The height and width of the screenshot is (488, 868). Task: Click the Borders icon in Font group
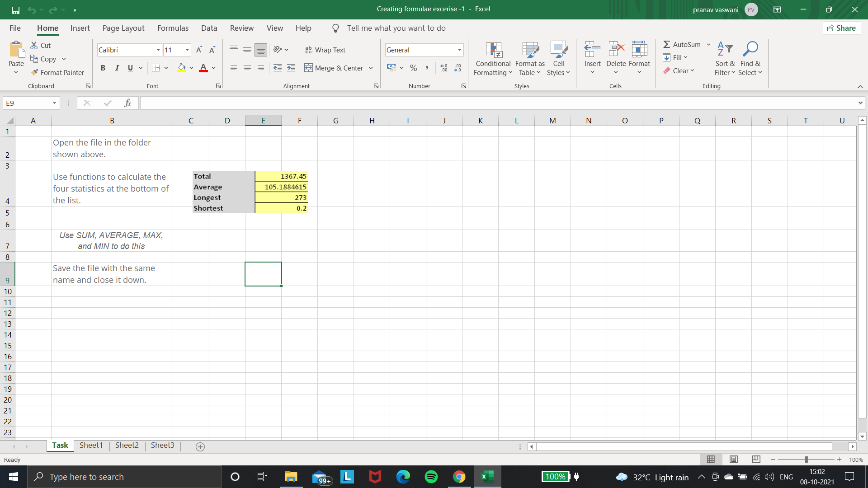point(156,68)
